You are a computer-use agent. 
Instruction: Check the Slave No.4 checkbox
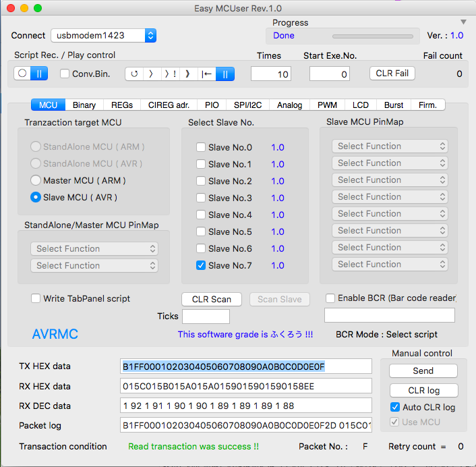point(201,215)
